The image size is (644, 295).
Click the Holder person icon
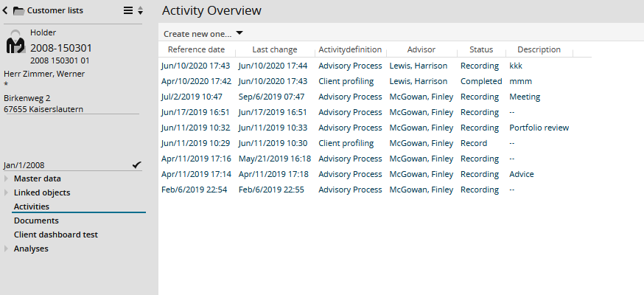point(15,44)
